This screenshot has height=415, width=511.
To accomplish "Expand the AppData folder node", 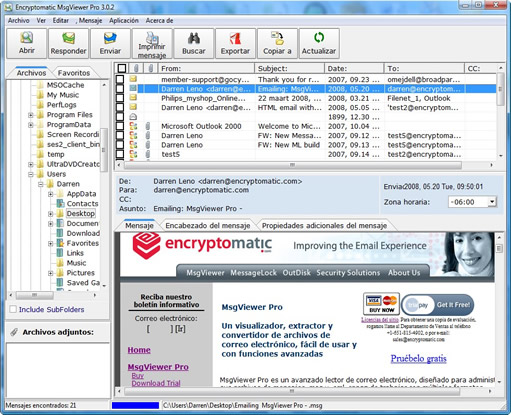I will [51, 194].
